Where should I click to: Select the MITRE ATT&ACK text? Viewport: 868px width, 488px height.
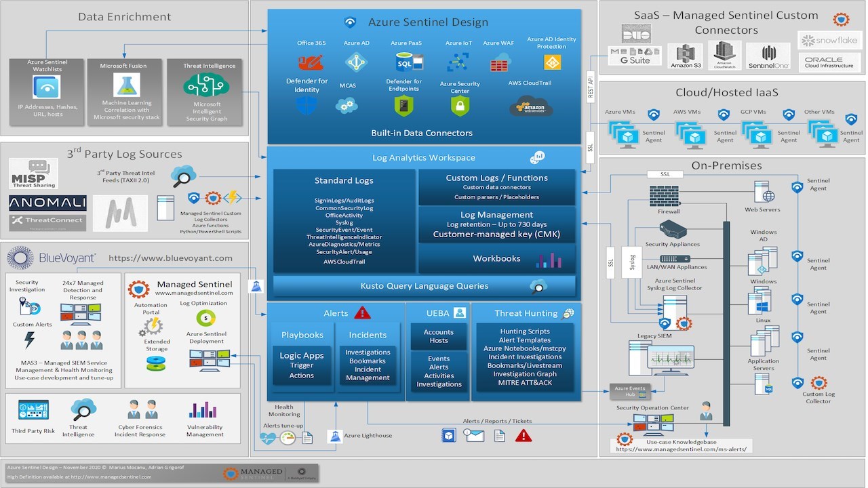pyautogui.click(x=526, y=383)
